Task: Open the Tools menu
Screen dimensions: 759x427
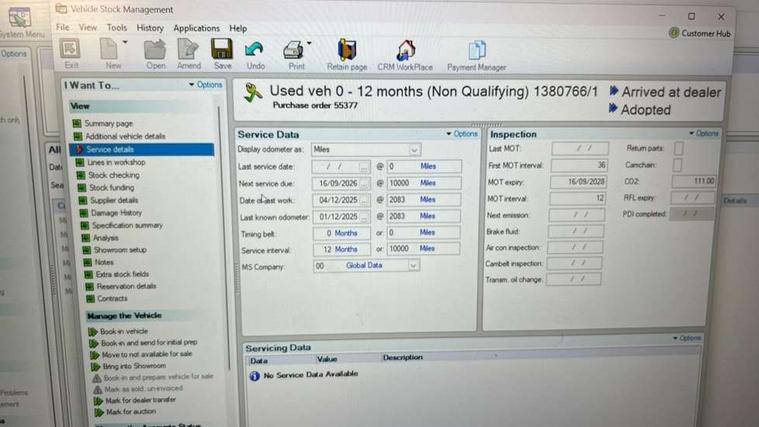Action: (117, 28)
